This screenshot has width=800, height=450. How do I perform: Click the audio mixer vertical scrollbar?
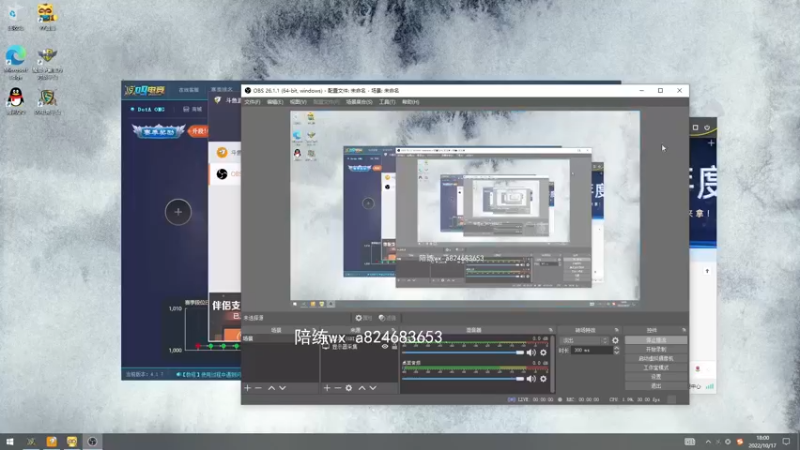pos(553,363)
